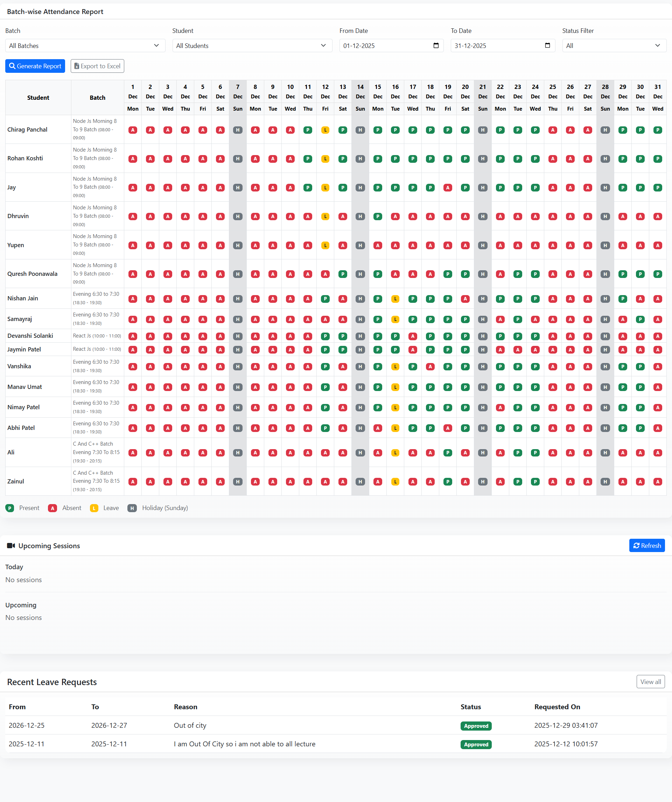Open the Batch dropdown
Image resolution: width=672 pixels, height=802 pixels.
pyautogui.click(x=85, y=46)
